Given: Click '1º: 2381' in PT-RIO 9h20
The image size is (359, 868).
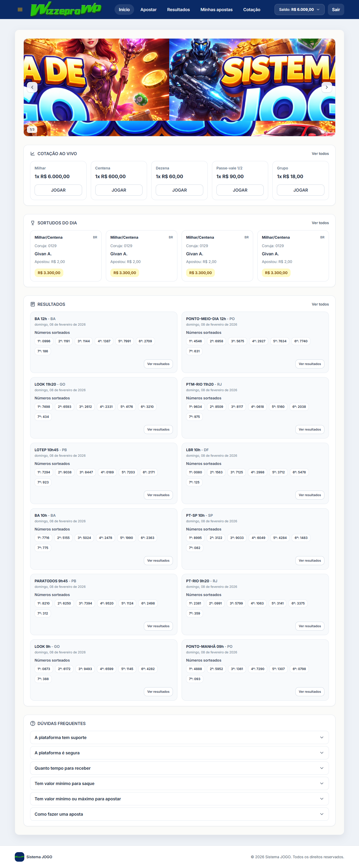Looking at the screenshot, I should tap(195, 603).
